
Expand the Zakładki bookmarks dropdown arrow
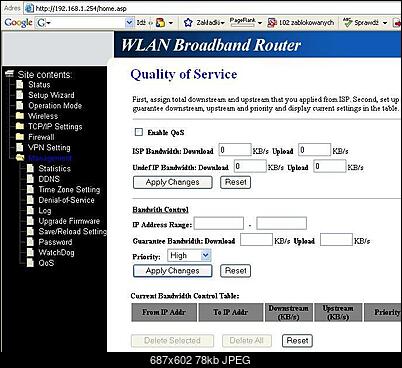pos(223,23)
